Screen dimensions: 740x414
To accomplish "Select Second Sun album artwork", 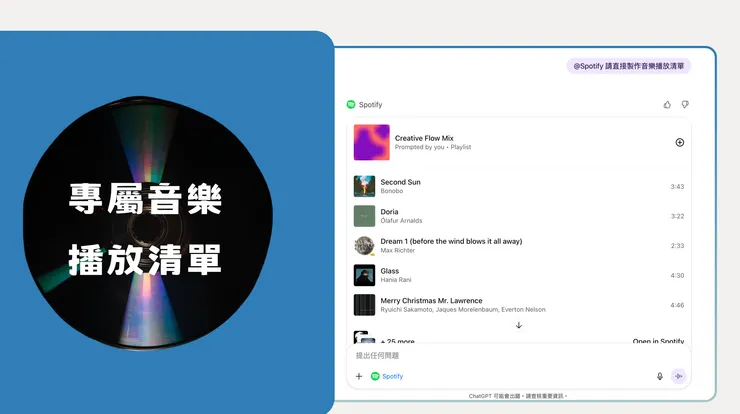I will tap(364, 186).
